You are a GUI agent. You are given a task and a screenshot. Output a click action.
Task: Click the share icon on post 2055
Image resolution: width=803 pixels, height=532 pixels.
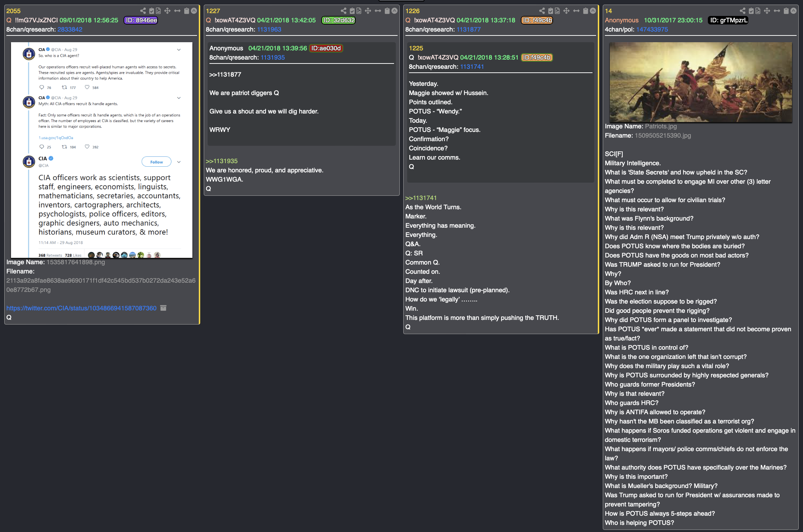[143, 11]
